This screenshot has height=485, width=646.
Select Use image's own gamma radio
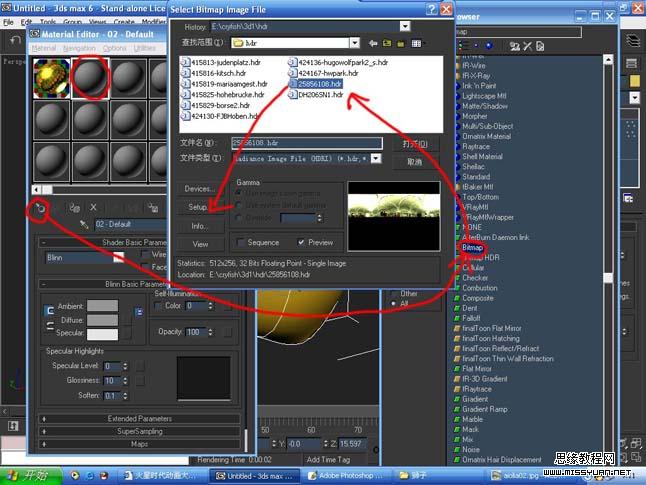coord(238,193)
